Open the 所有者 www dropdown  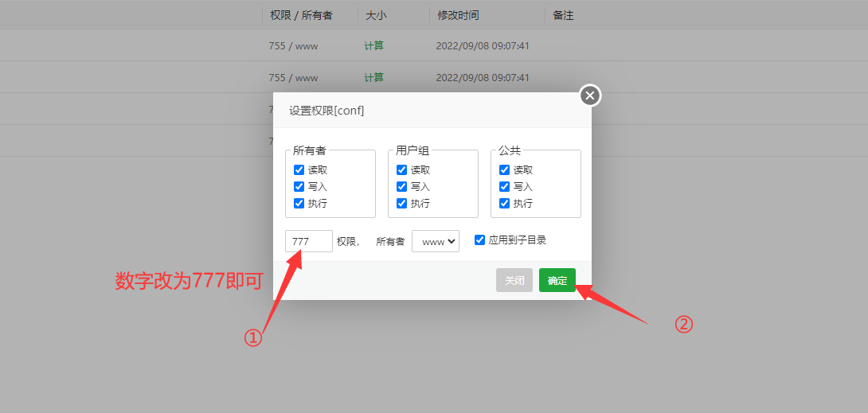[436, 241]
